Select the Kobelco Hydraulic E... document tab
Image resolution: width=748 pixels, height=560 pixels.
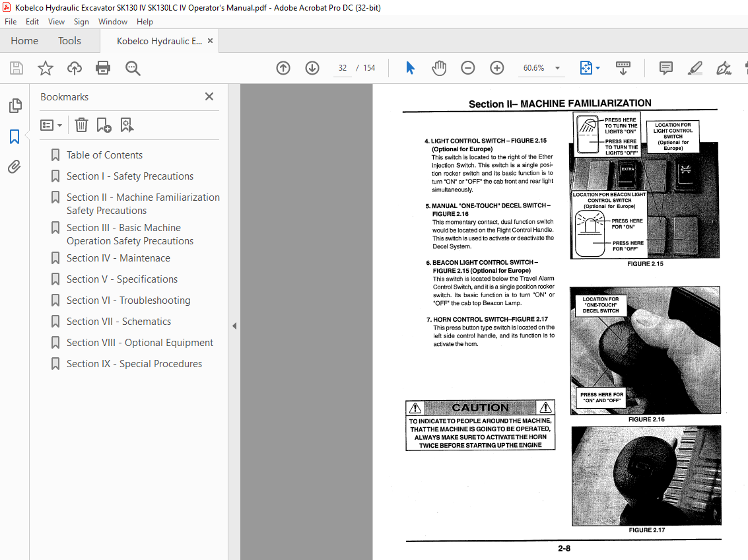pos(159,41)
